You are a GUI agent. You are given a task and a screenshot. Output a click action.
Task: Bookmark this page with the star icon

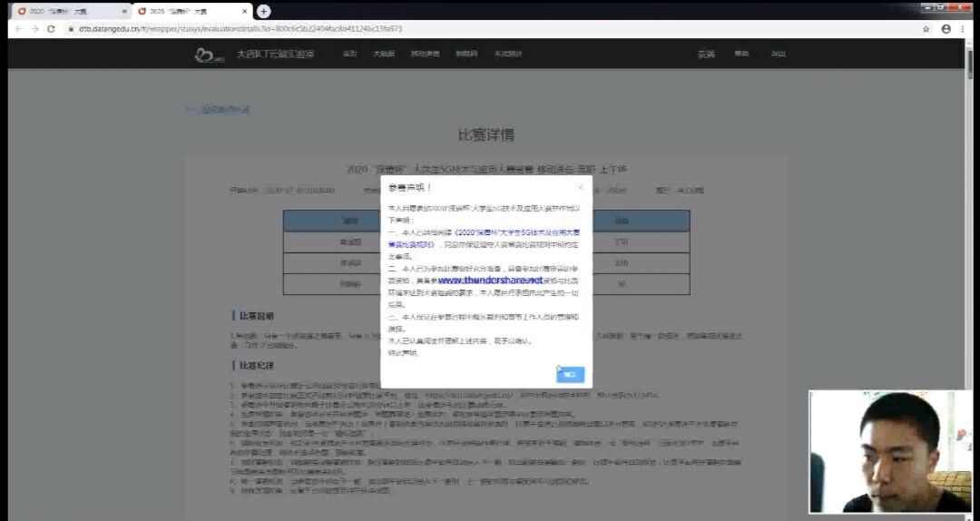pyautogui.click(x=926, y=29)
